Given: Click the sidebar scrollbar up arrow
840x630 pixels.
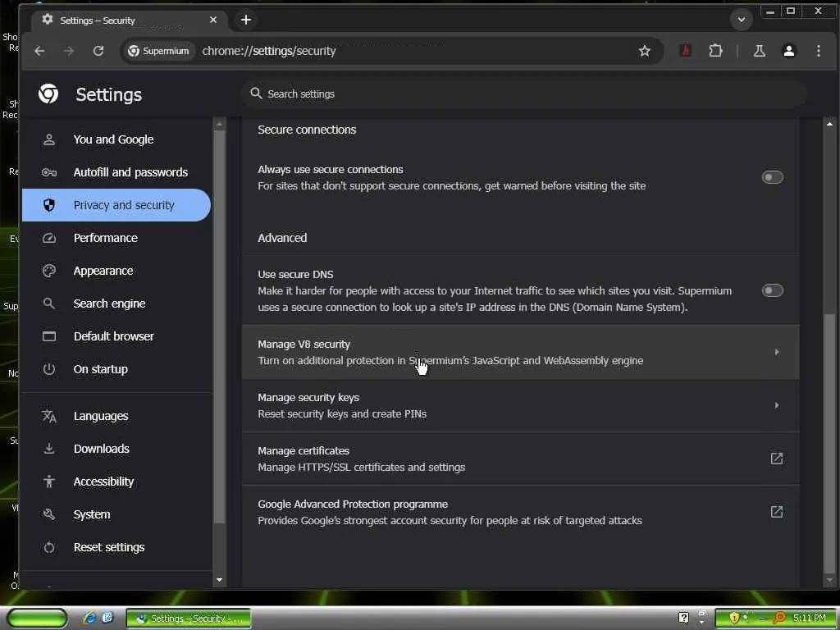Looking at the screenshot, I should 219,125.
